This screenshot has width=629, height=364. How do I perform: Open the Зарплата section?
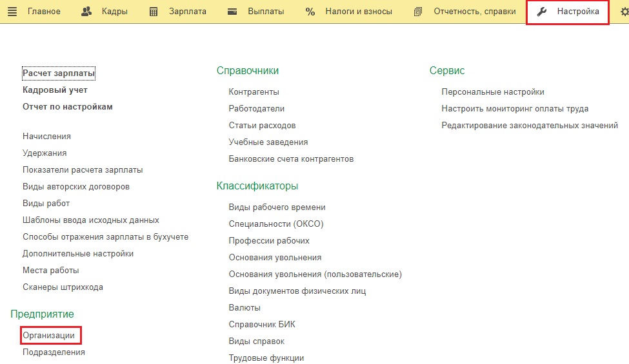pos(188,12)
